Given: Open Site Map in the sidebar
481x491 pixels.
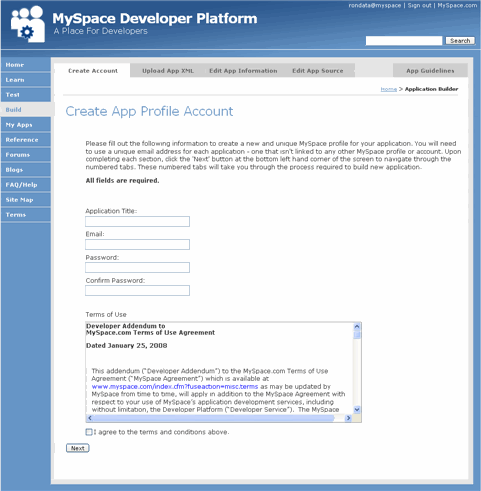Looking at the screenshot, I should coord(26,200).
